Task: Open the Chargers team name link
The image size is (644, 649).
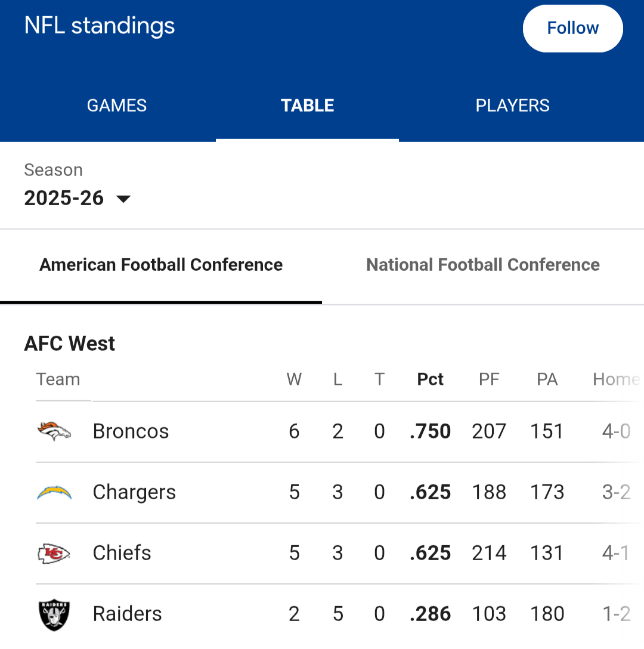Action: [134, 492]
